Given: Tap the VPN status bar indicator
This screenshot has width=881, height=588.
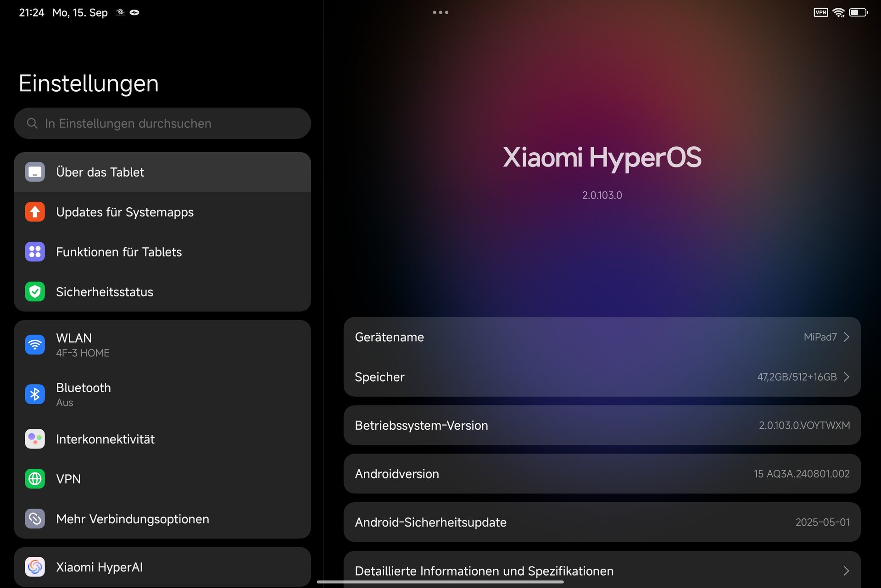Looking at the screenshot, I should [x=820, y=12].
